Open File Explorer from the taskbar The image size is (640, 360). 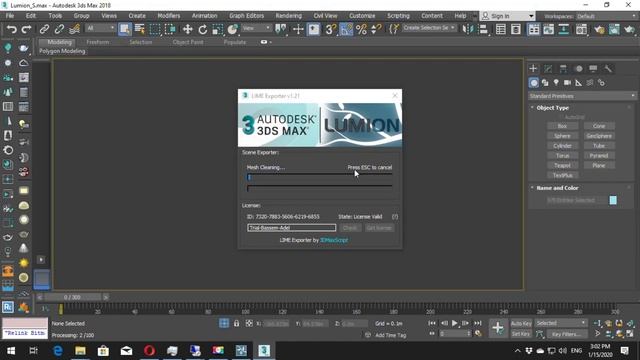point(80,351)
